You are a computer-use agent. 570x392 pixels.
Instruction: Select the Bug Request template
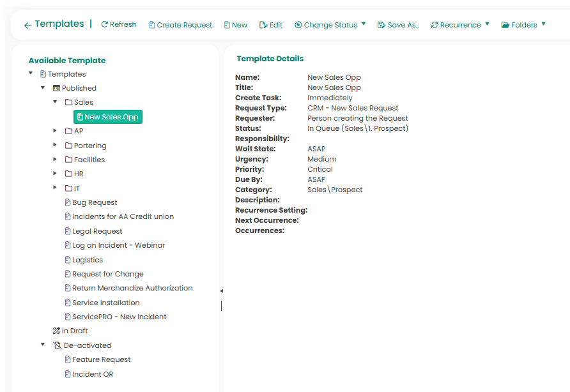[95, 202]
